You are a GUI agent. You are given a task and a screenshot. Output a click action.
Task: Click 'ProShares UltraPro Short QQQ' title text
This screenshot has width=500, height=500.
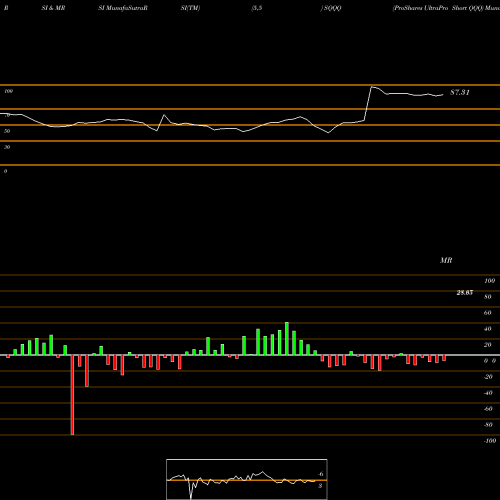(438, 8)
